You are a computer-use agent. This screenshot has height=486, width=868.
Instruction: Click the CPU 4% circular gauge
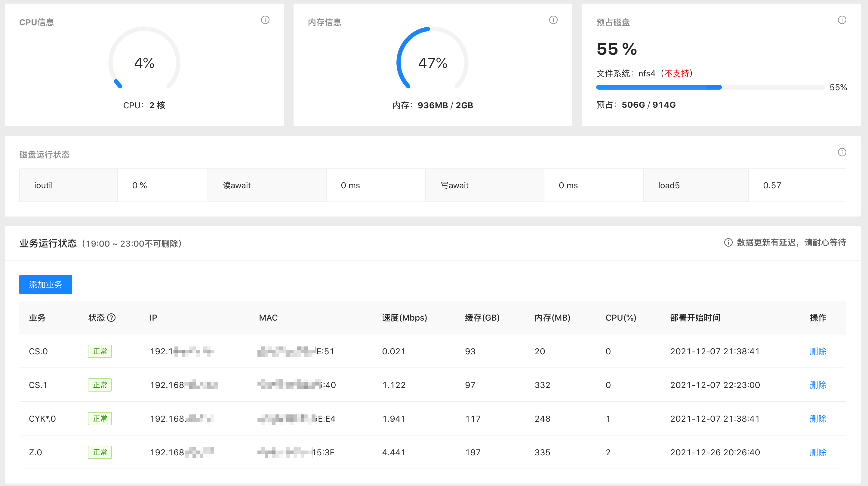144,62
